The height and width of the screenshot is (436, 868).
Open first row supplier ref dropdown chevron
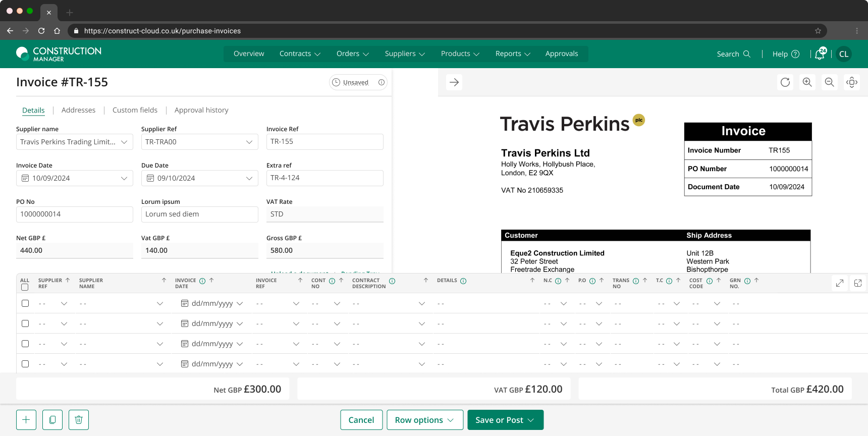[64, 303]
